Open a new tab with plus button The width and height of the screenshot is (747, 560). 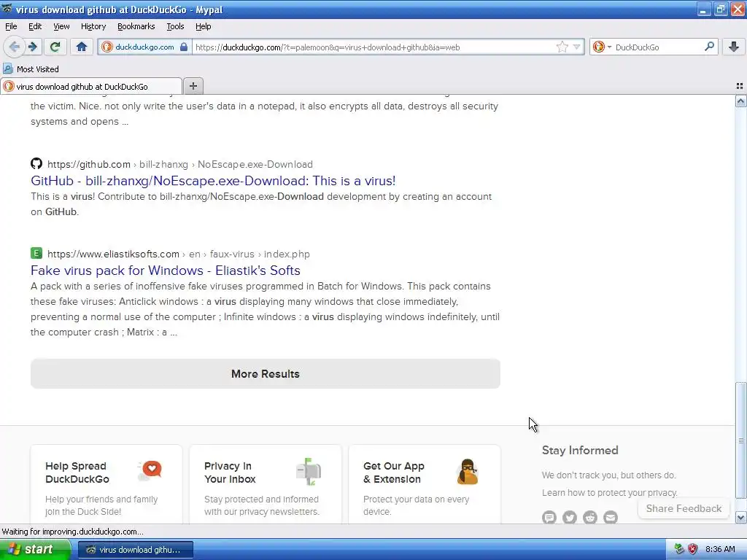point(193,86)
